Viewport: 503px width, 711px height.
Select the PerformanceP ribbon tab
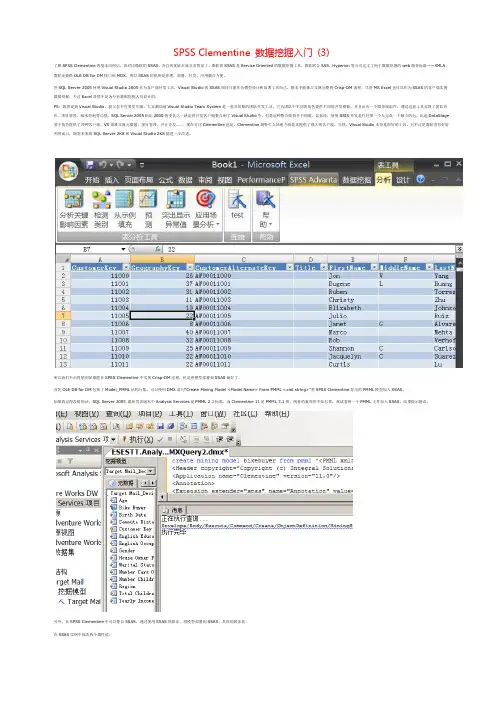[x=261, y=180]
